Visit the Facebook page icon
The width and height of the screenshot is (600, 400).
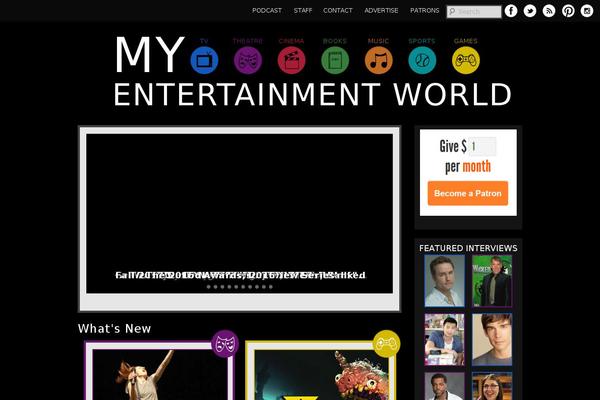pos(511,11)
